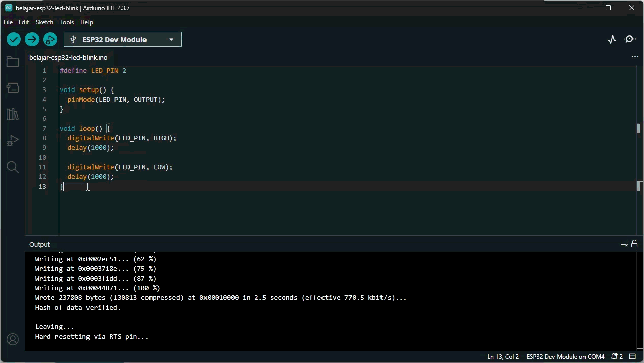Open the Tools menu
Screen dimensions: 644x363
point(67,22)
